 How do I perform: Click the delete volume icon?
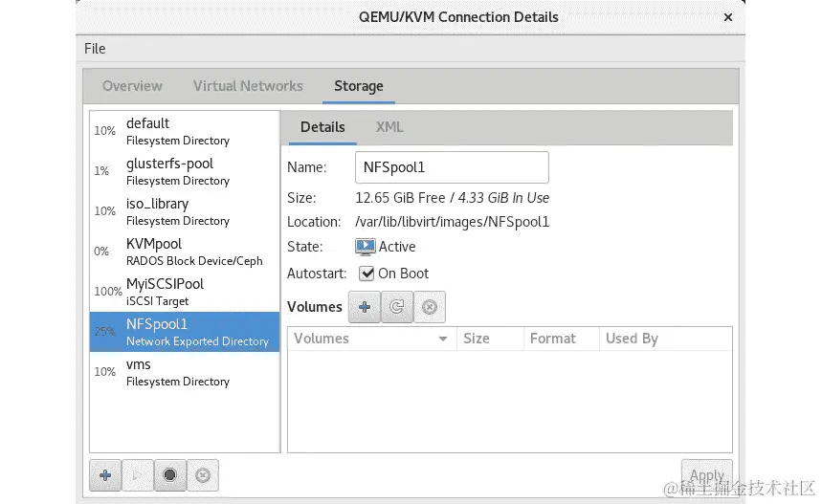430,307
